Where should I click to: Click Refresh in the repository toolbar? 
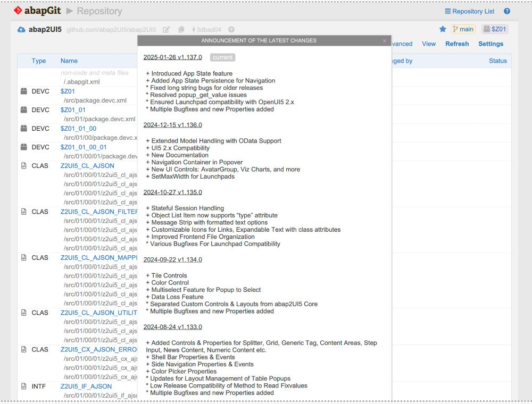coord(456,44)
